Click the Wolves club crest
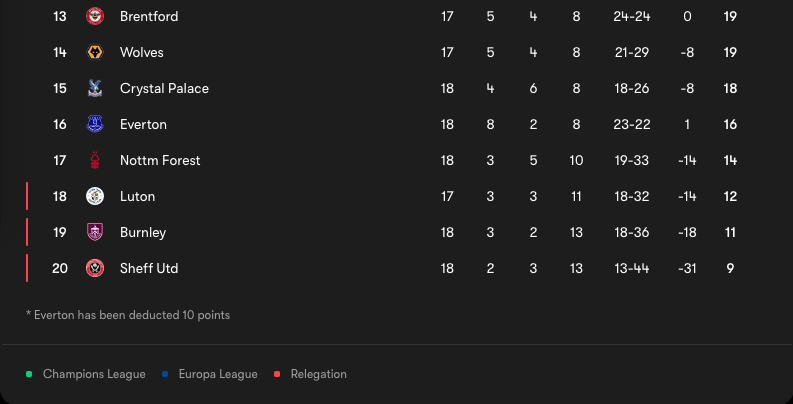The height and width of the screenshot is (404, 793). click(95, 52)
